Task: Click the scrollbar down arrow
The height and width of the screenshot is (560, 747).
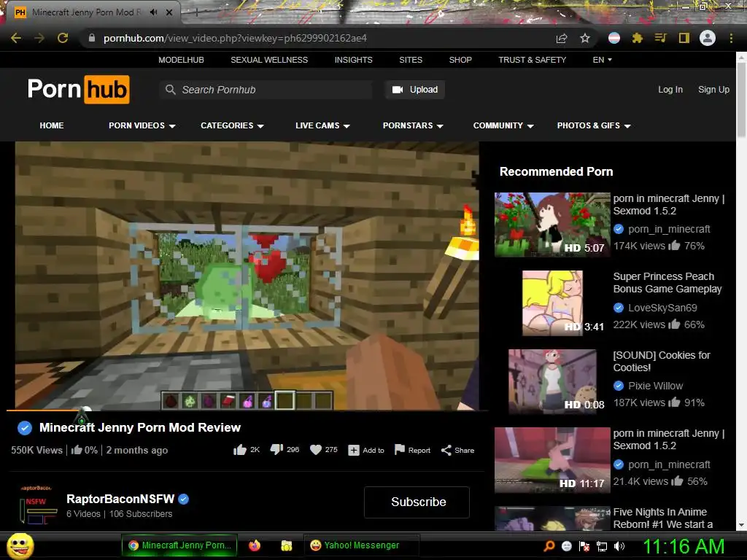Action: pos(741,525)
